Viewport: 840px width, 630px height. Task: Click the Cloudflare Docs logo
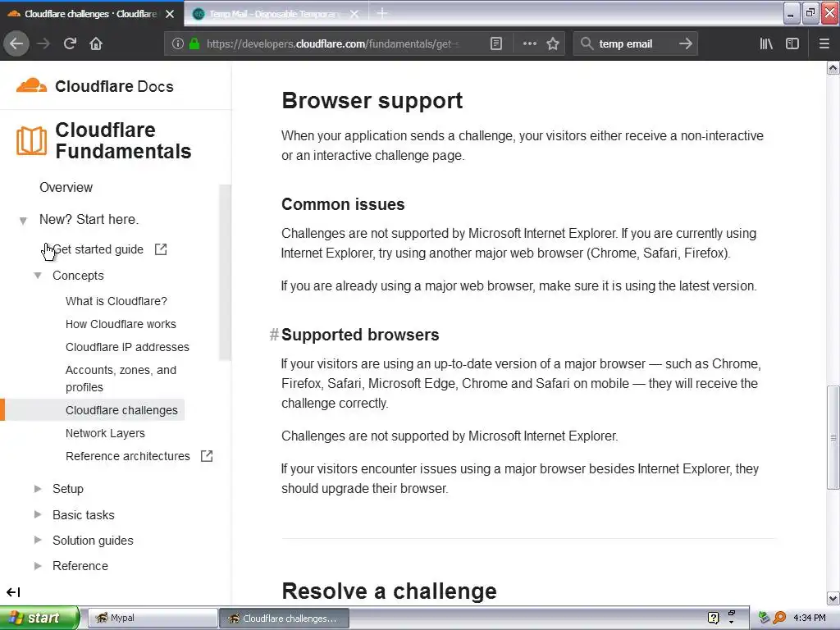tap(95, 86)
